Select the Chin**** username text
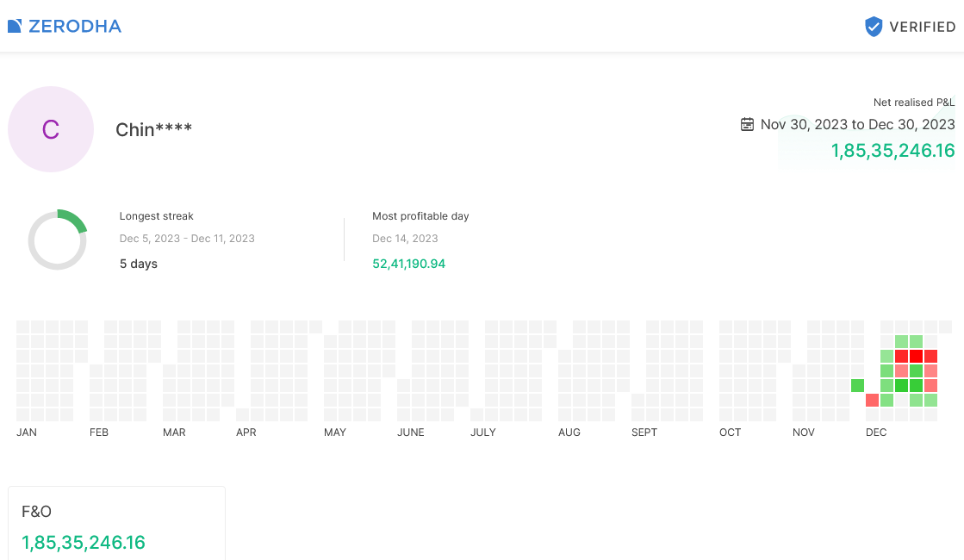Screen dimensions: 964x560 coord(153,129)
